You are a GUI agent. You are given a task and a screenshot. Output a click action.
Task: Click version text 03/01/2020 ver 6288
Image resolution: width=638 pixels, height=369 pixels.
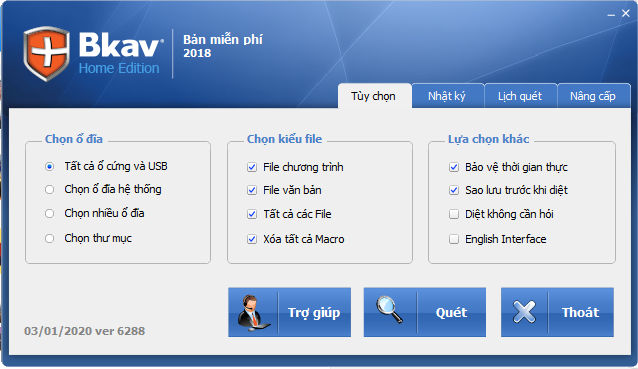coord(85,331)
